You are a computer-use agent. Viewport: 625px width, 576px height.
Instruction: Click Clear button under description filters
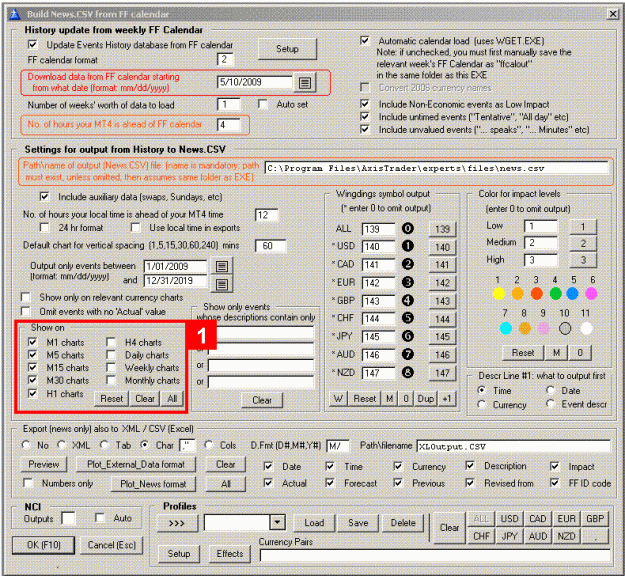[262, 400]
